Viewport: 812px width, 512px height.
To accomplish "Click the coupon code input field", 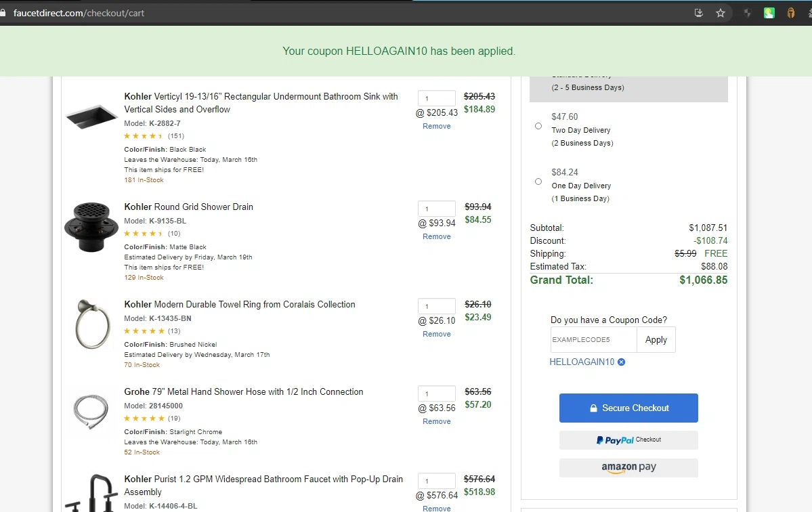I will point(593,339).
